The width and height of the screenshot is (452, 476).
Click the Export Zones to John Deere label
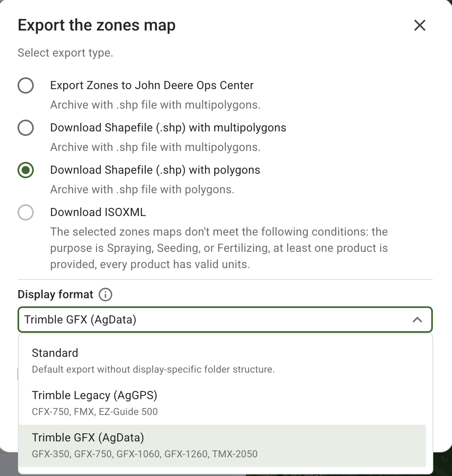point(152,85)
